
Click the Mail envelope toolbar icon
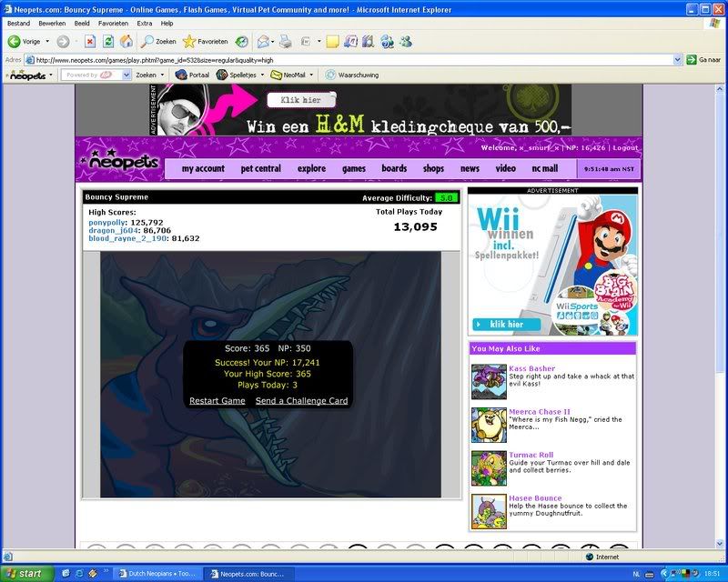click(263, 42)
